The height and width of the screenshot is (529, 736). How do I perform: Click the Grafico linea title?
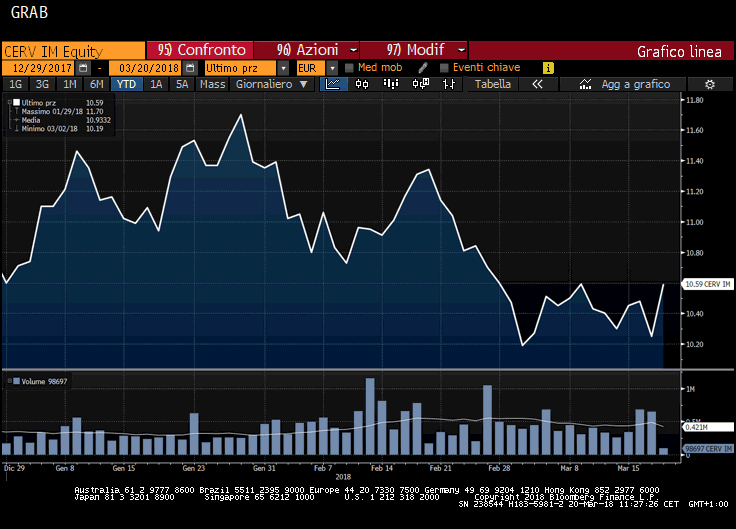click(x=679, y=52)
